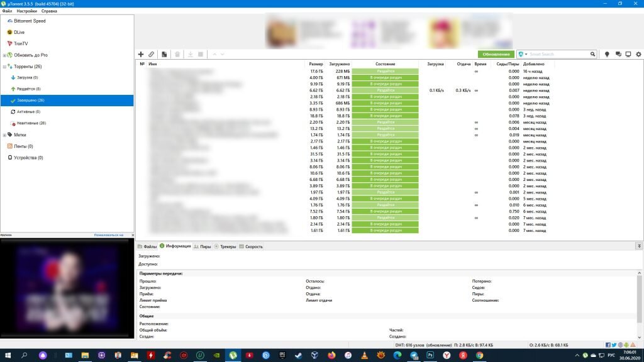Sort by the Сиды/Пиры column header
644x362 pixels.
click(508, 64)
